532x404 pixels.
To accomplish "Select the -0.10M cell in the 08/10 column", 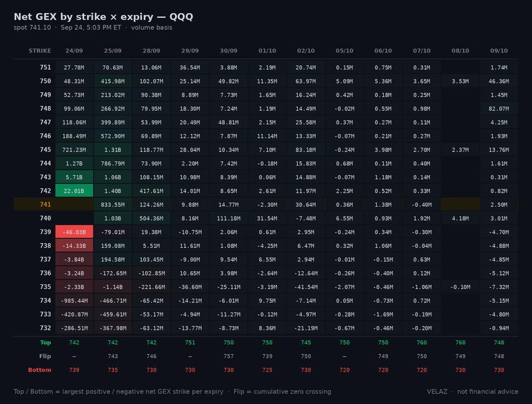I will pyautogui.click(x=460, y=287).
